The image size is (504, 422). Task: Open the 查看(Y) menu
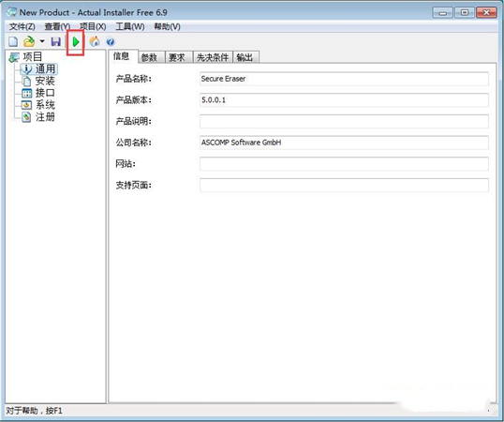57,26
